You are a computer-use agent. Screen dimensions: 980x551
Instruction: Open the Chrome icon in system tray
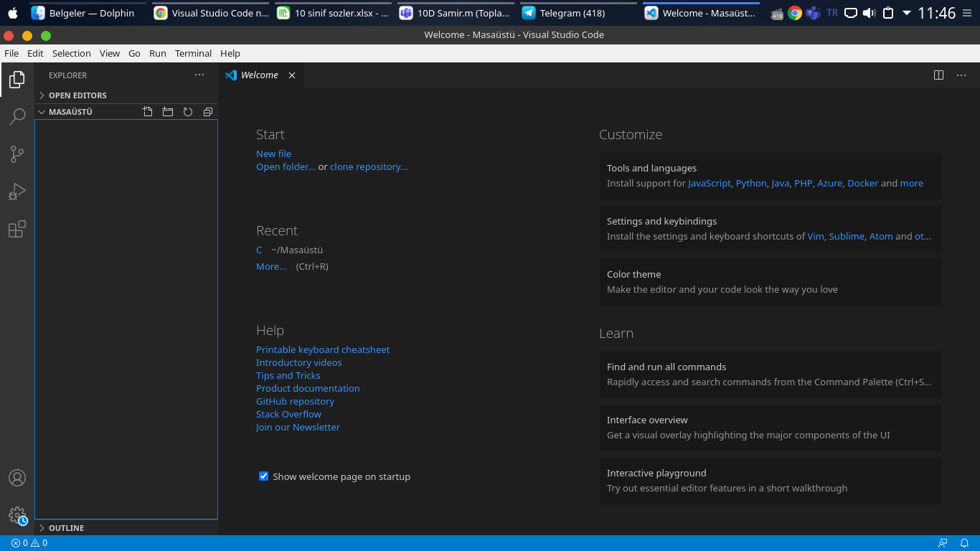[795, 13]
